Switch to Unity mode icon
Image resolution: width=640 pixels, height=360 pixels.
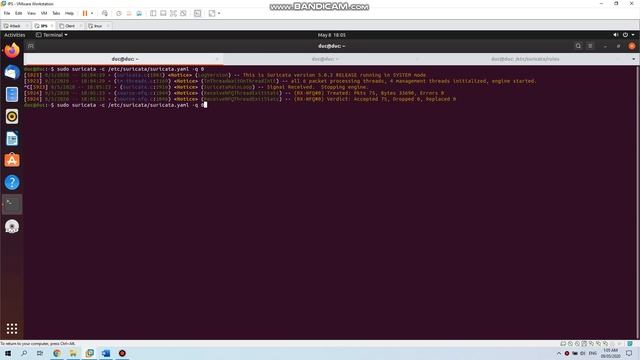click(183, 13)
